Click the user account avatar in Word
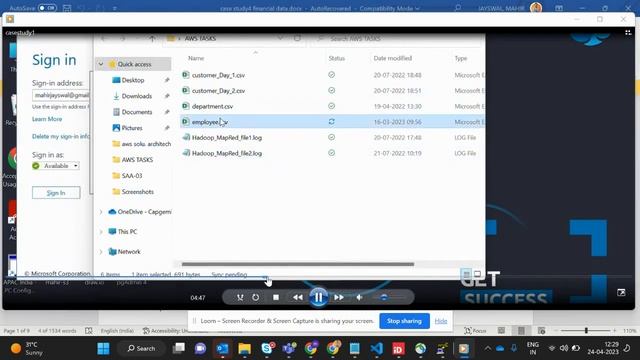 [x=536, y=8]
